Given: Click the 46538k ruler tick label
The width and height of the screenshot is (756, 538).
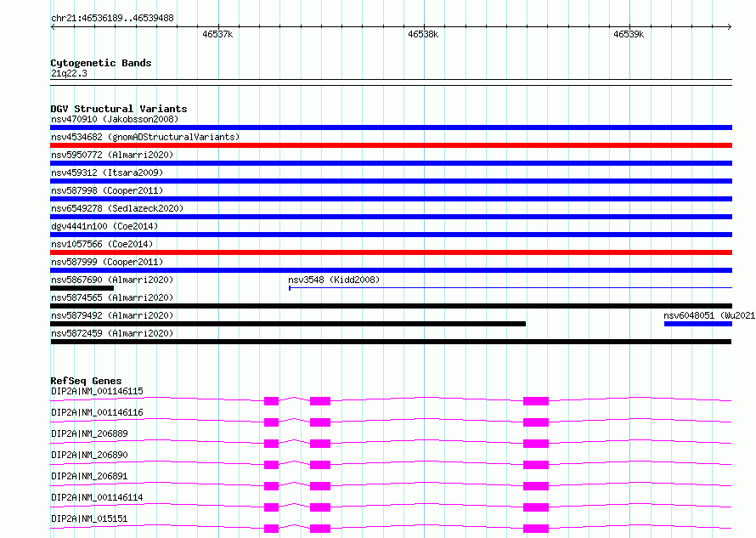Looking at the screenshot, I should 423,34.
